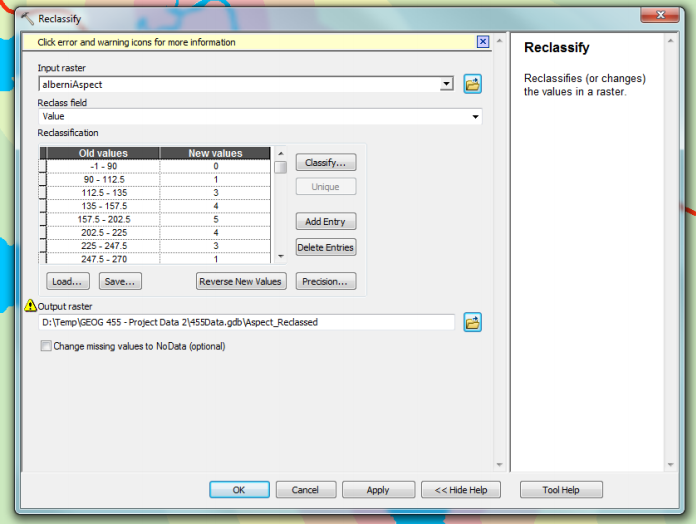Click Add Entry button

tap(325, 222)
